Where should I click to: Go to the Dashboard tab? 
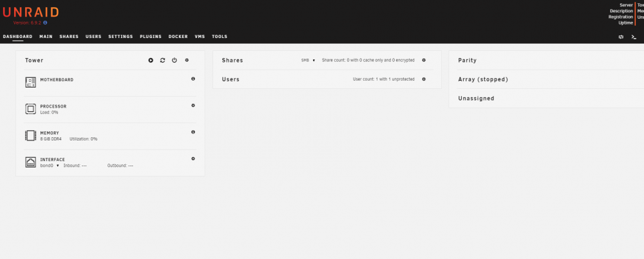tap(17, 37)
